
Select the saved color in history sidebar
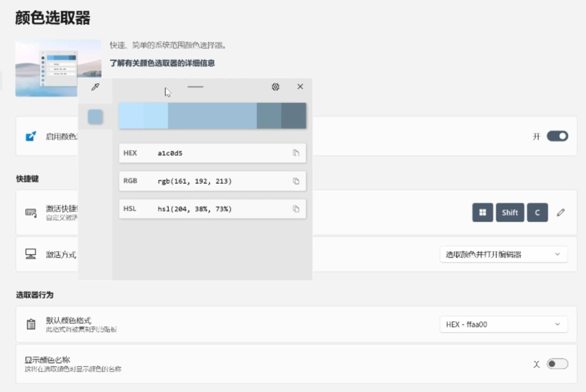click(95, 117)
